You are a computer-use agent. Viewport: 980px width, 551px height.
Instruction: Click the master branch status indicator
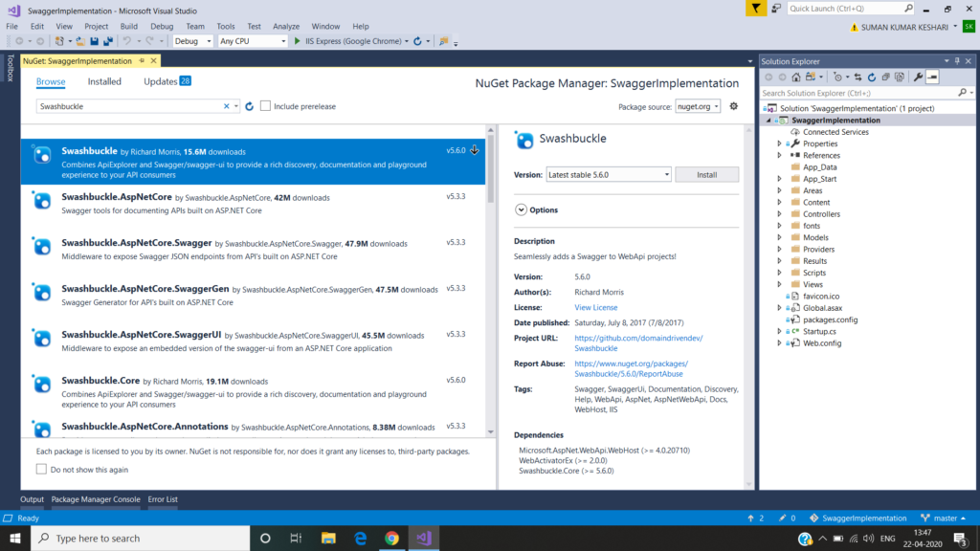point(944,518)
